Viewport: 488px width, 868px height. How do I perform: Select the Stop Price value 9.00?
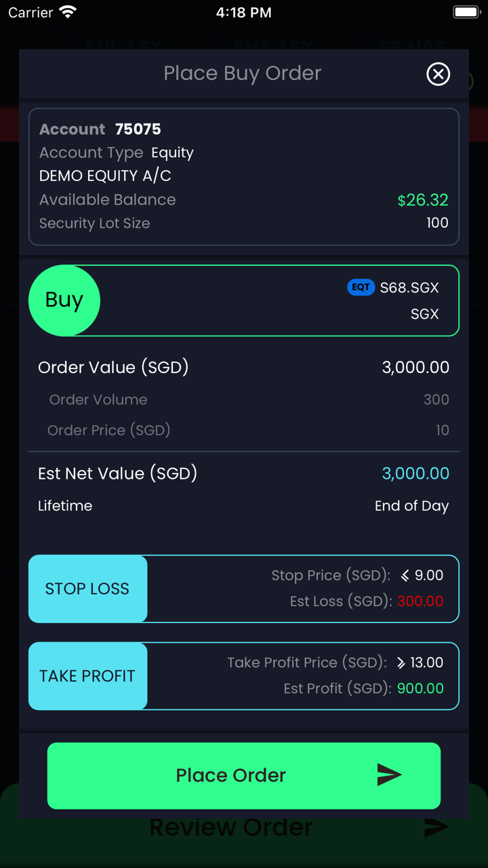coord(429,576)
